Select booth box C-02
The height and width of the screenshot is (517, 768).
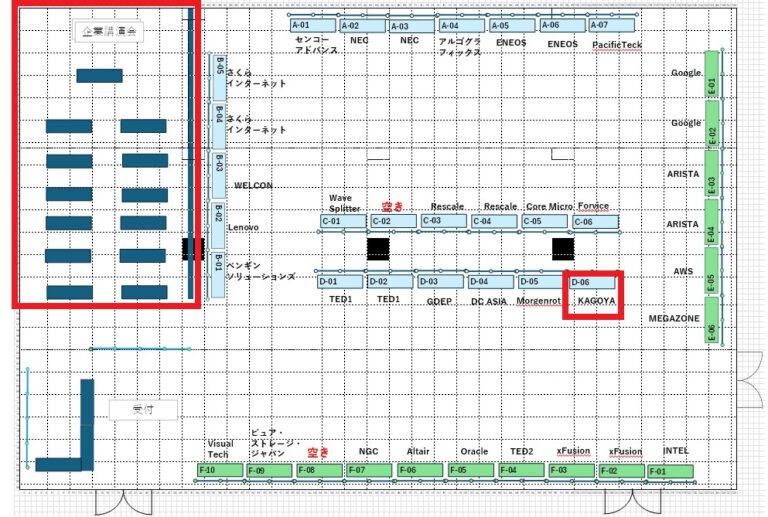point(393,221)
